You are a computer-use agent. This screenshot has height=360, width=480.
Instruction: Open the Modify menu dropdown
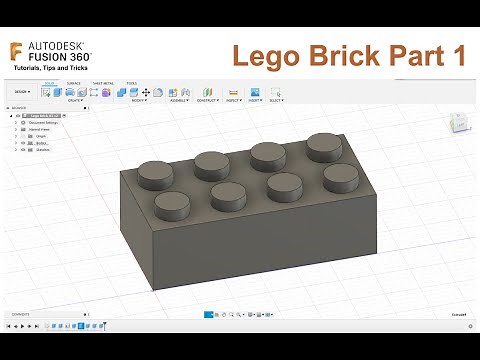(139, 100)
